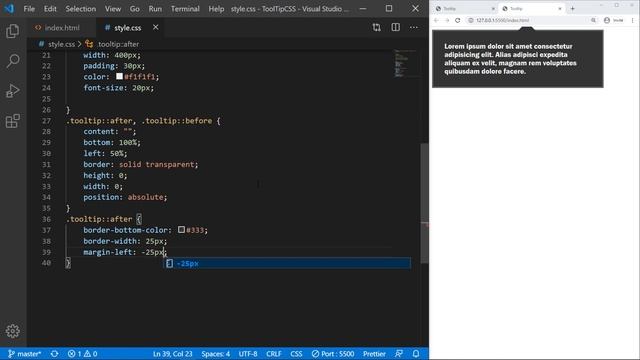Click the 'position: absolute;' line
The image size is (640, 360).
[x=125, y=197]
